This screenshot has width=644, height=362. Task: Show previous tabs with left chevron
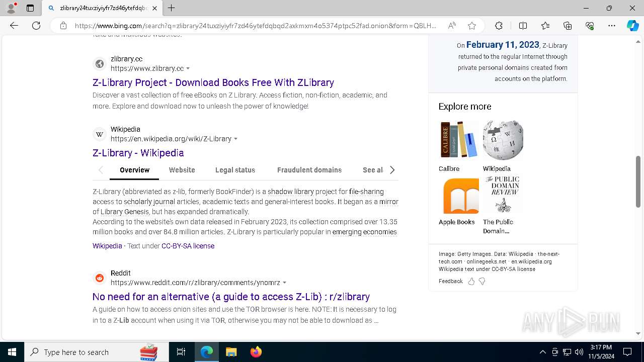coord(101,170)
